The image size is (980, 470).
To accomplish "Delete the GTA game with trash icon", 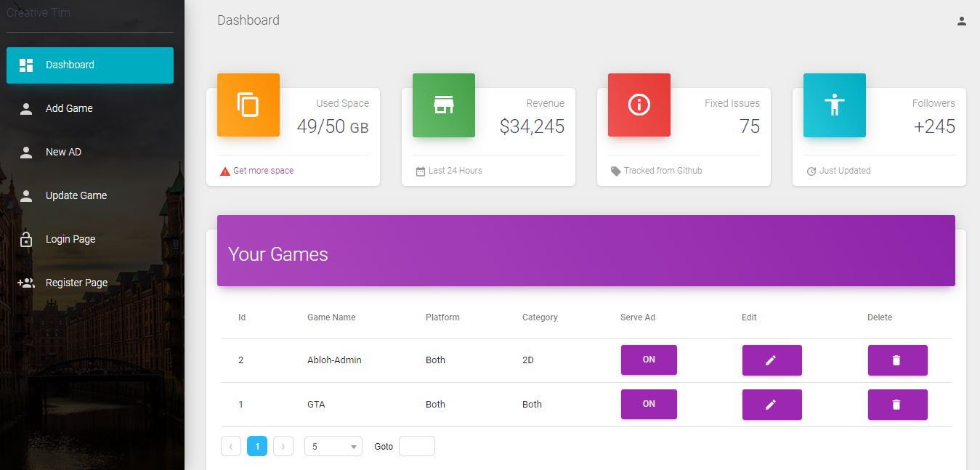I will [x=897, y=405].
